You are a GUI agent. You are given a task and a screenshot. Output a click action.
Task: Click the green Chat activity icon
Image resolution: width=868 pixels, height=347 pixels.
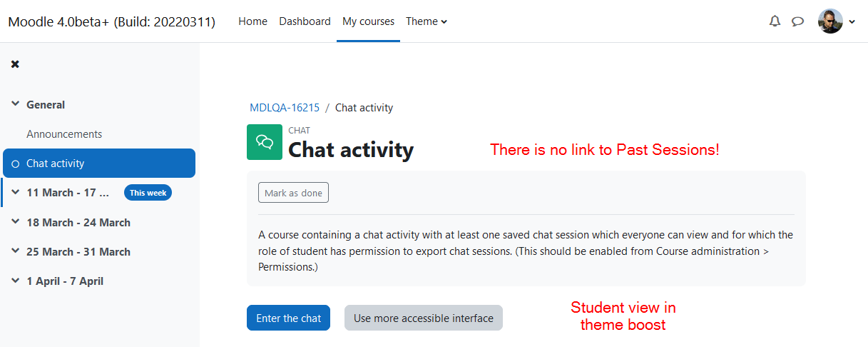point(265,142)
